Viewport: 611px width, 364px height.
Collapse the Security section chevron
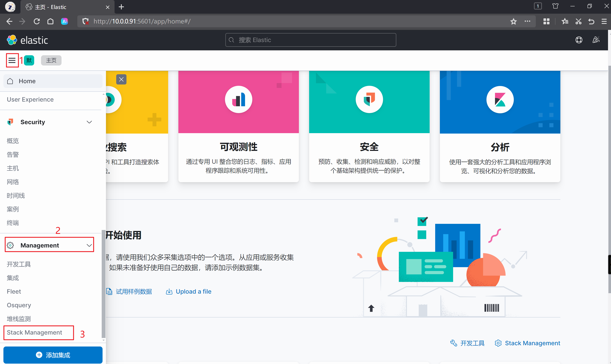pyautogui.click(x=89, y=122)
